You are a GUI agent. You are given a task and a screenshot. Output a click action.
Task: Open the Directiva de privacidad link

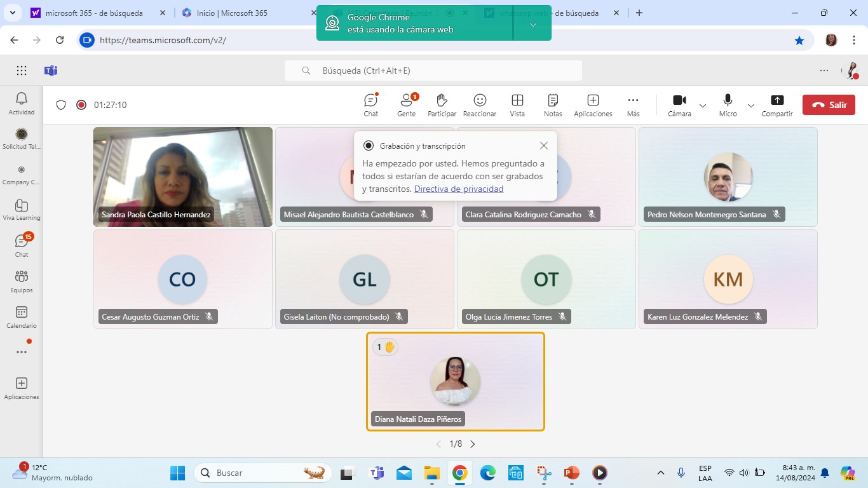point(458,189)
